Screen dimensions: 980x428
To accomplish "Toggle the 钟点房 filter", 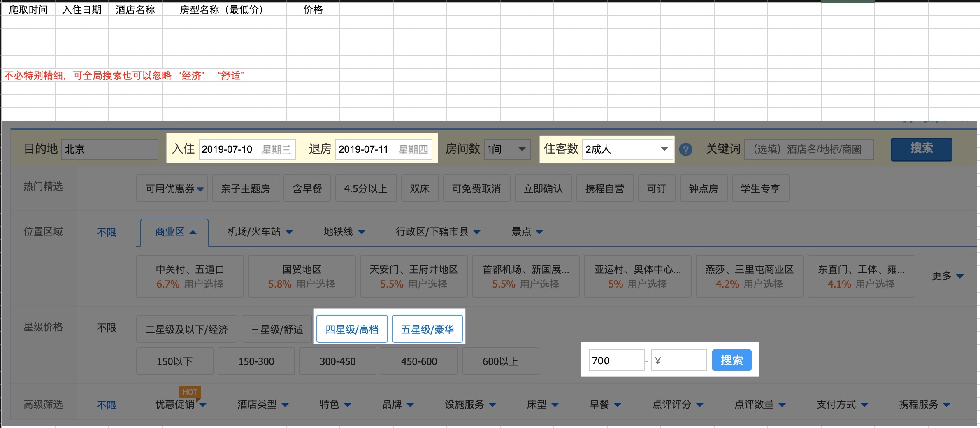I will 704,188.
